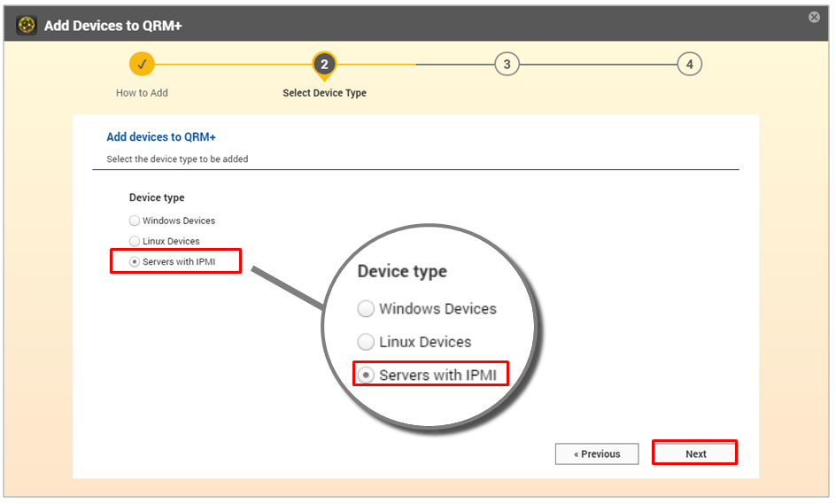
Task: Select the Servers with IPMI radio button
Action: coord(135,262)
